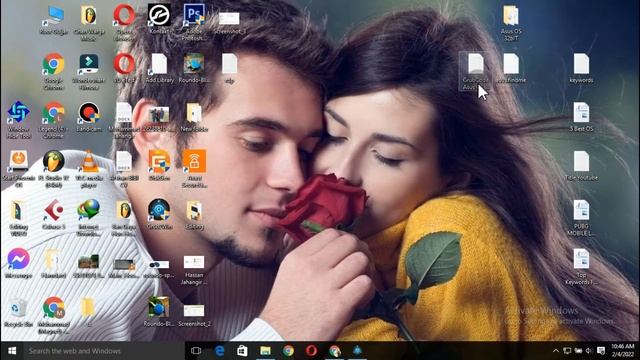Image resolution: width=640 pixels, height=360 pixels.
Task: Select the Roundo-Bl image beside Screenshot_2
Action: tap(159, 312)
